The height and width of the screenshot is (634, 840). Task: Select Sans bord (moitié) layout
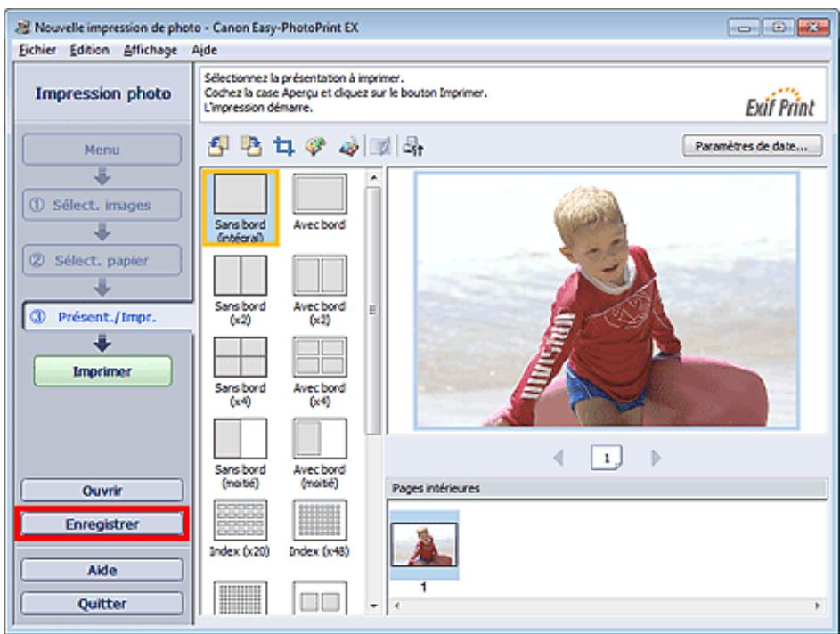pyautogui.click(x=241, y=453)
